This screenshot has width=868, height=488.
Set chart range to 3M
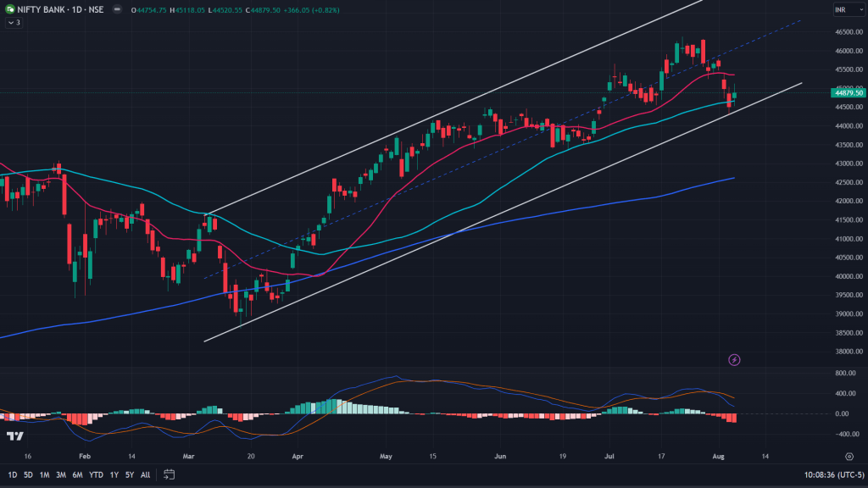click(x=61, y=474)
